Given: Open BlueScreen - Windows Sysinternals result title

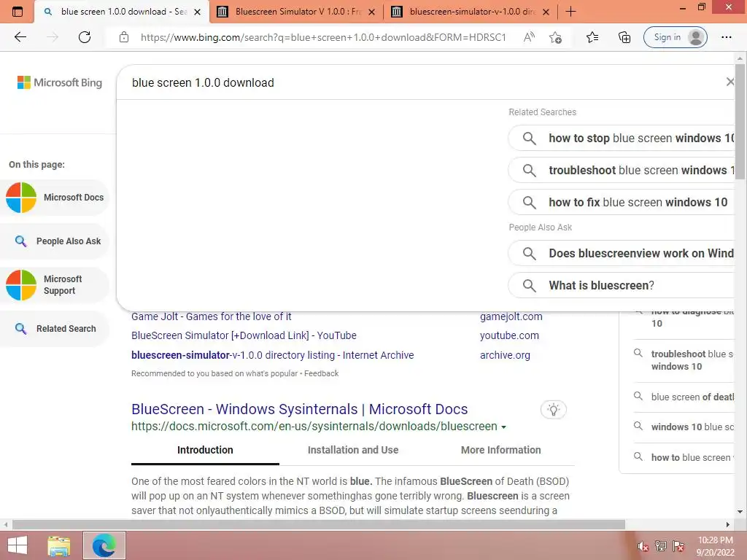Looking at the screenshot, I should pyautogui.click(x=300, y=409).
